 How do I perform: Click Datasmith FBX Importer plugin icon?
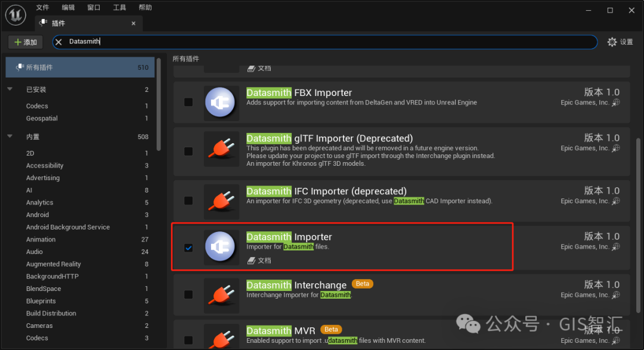tap(220, 103)
